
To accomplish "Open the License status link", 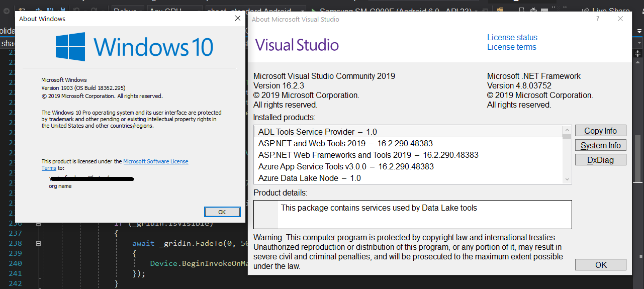I will [x=512, y=37].
